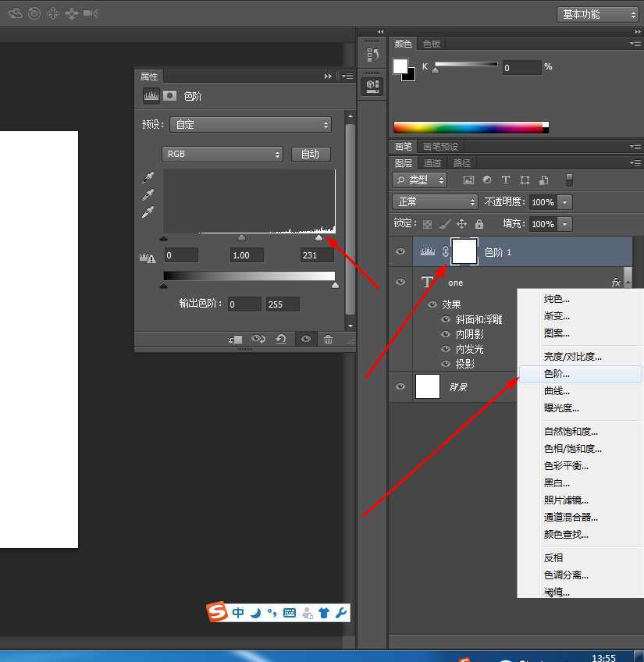Image resolution: width=644 pixels, height=662 pixels.
Task: Click the adjustment layer filter icon
Action: (x=486, y=180)
